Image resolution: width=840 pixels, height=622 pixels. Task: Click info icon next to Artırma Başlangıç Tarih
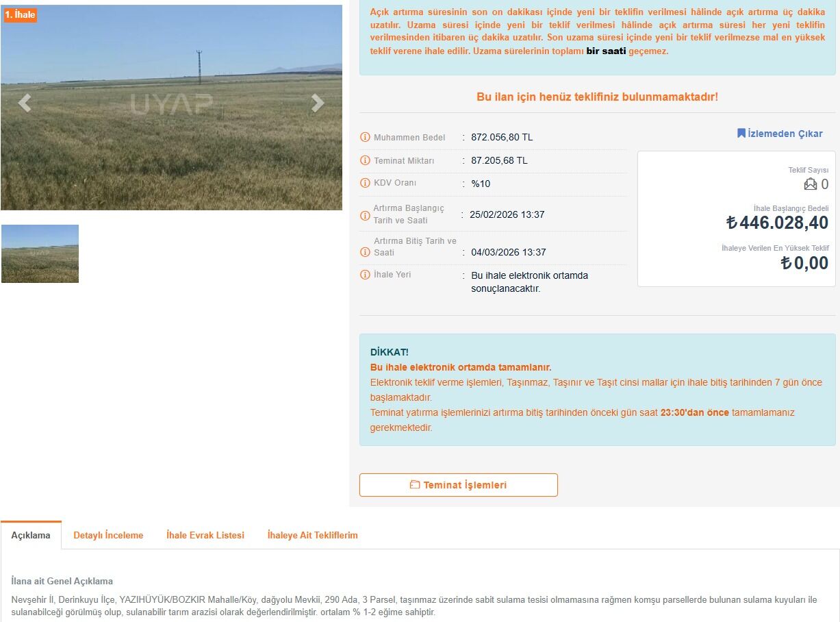(x=365, y=215)
